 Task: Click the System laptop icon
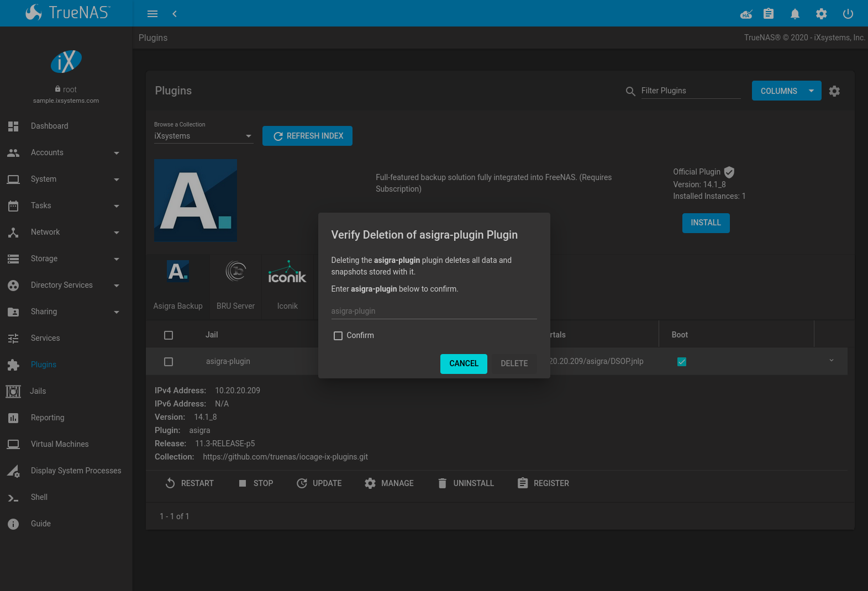click(13, 179)
